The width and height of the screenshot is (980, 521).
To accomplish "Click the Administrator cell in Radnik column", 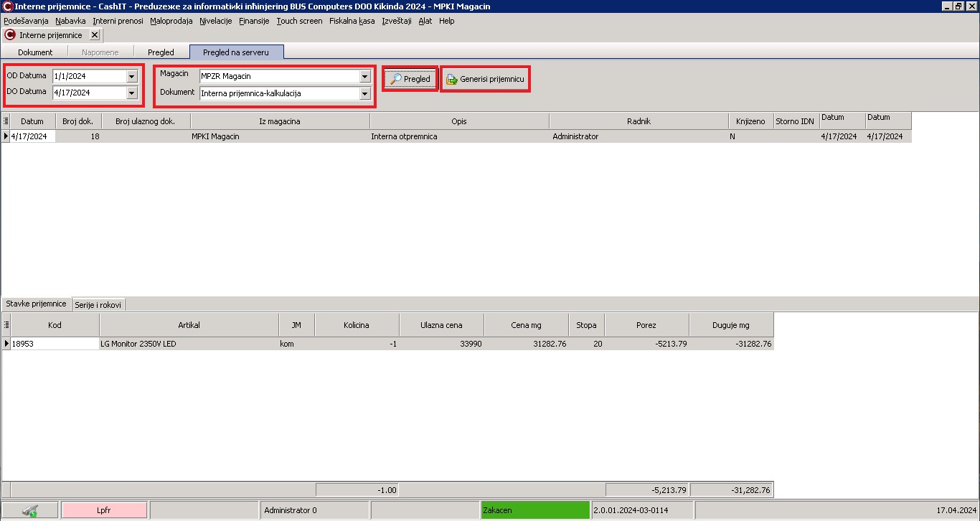I will tap(639, 136).
